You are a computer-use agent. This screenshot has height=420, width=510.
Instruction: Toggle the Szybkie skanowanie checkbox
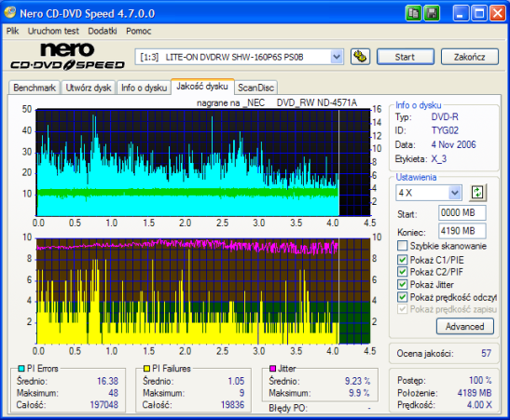[403, 246]
